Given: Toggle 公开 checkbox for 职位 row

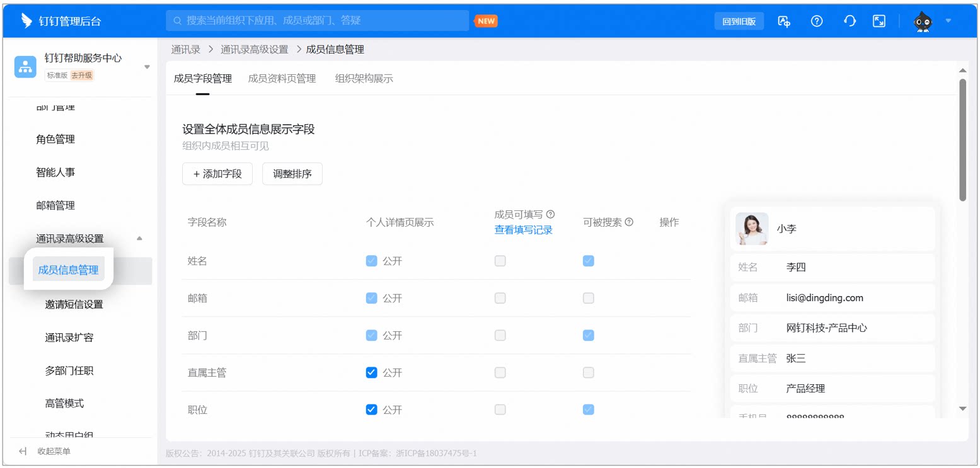Looking at the screenshot, I should click(372, 409).
